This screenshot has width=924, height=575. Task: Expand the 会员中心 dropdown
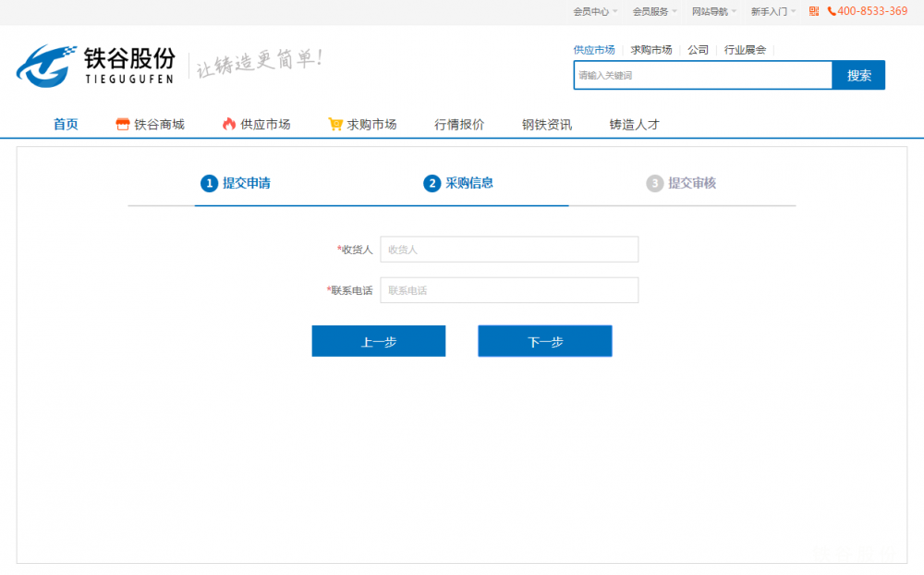(x=595, y=11)
